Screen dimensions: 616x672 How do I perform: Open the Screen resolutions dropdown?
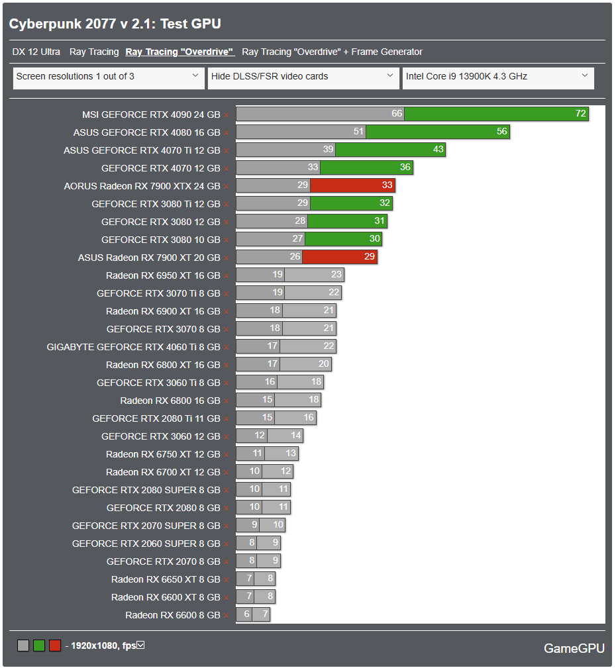(x=109, y=78)
